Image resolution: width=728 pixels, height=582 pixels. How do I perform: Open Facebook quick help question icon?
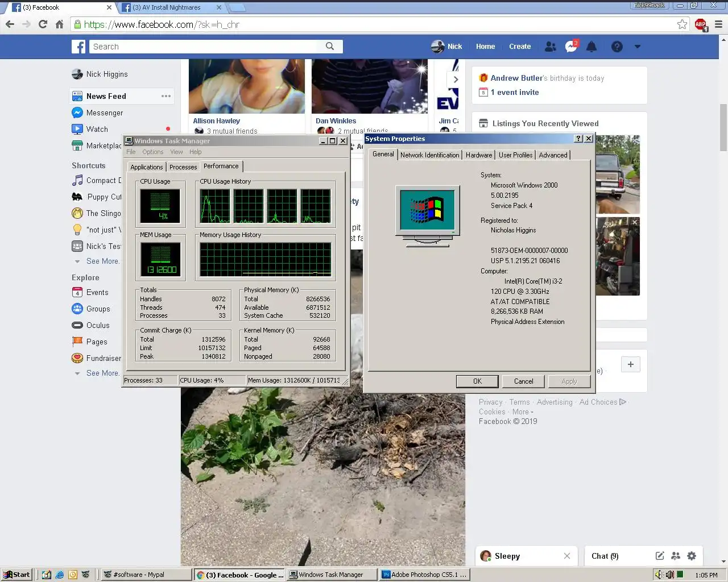click(617, 47)
